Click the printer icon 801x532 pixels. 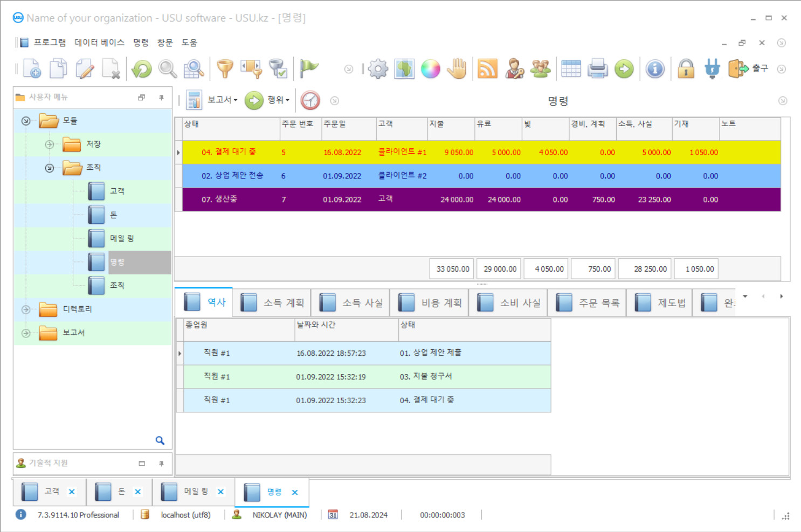(598, 69)
